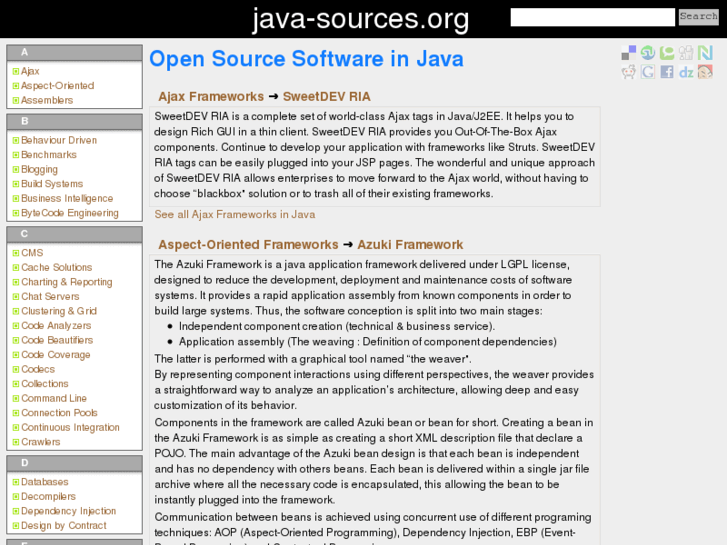This screenshot has height=545, width=727.
Task: Open the Cache Solutions category link
Action: click(x=57, y=267)
